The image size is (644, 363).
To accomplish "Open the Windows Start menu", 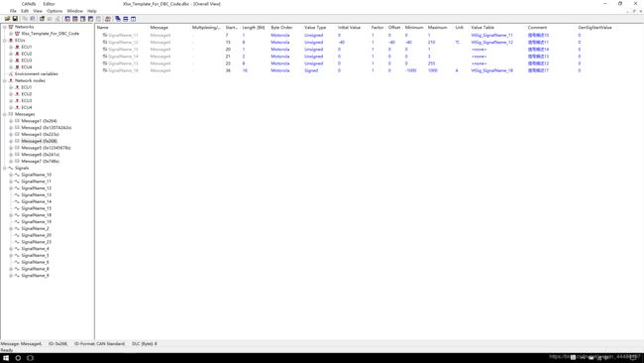I will [x=6, y=358].
